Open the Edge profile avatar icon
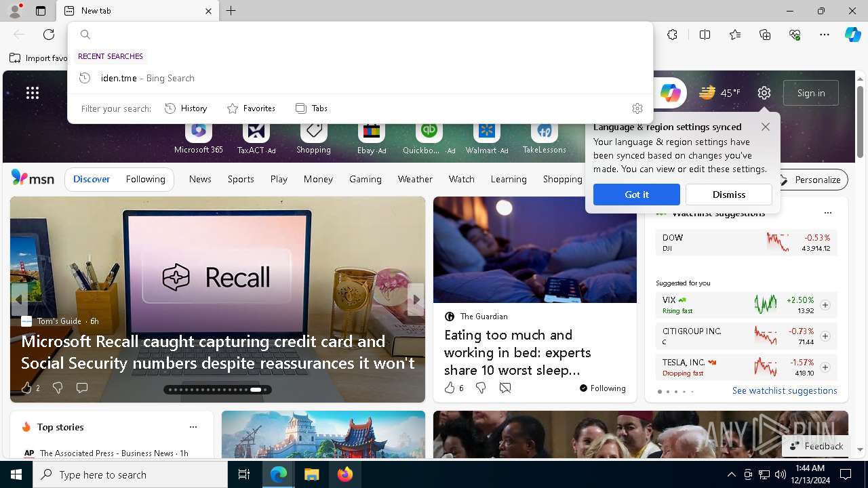The height and width of the screenshot is (488, 868). [x=14, y=11]
